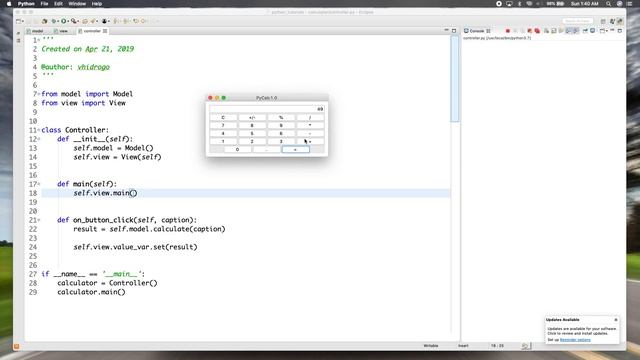Clear the Console output
This screenshot has height=360, width=640.
546,31
